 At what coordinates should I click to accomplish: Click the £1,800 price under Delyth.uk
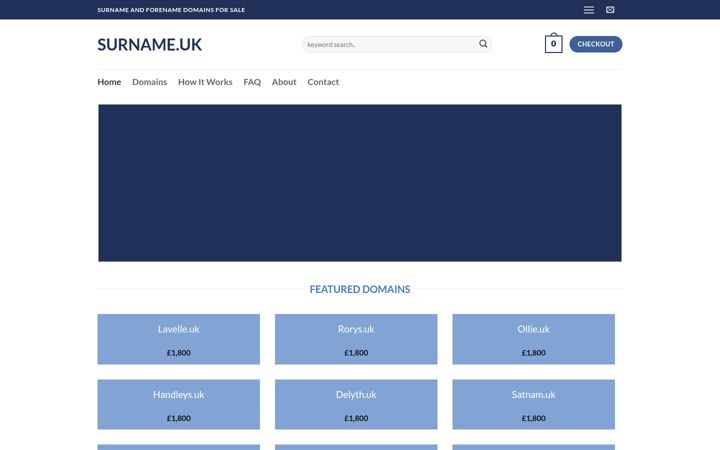pyautogui.click(x=356, y=418)
